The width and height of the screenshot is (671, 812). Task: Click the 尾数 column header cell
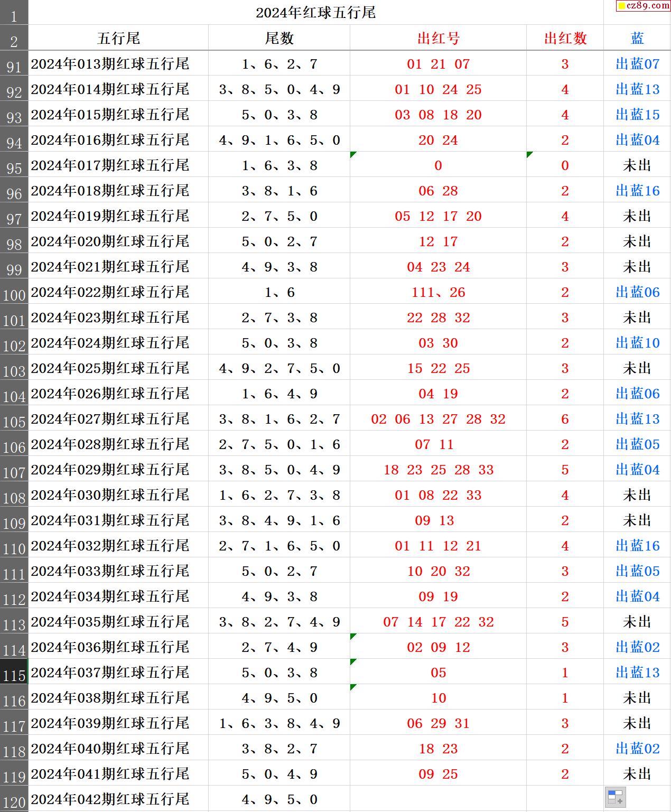(x=279, y=38)
